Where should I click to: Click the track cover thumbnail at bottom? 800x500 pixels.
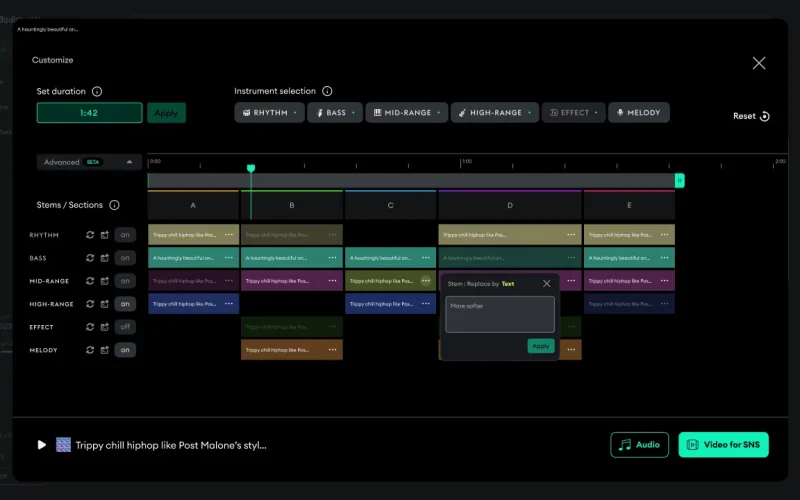tap(63, 445)
